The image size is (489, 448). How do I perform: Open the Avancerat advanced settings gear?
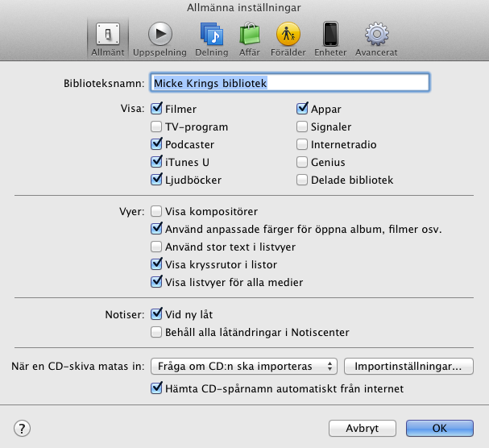pyautogui.click(x=375, y=37)
